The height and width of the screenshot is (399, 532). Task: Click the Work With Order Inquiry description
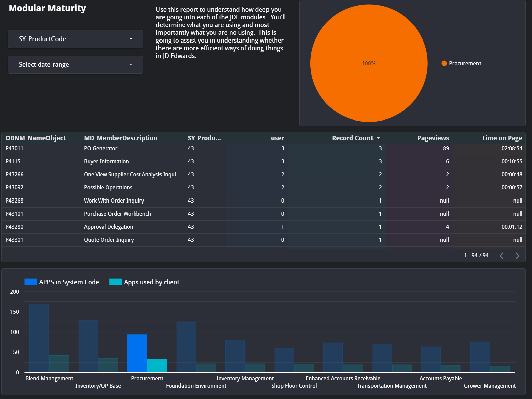click(114, 201)
